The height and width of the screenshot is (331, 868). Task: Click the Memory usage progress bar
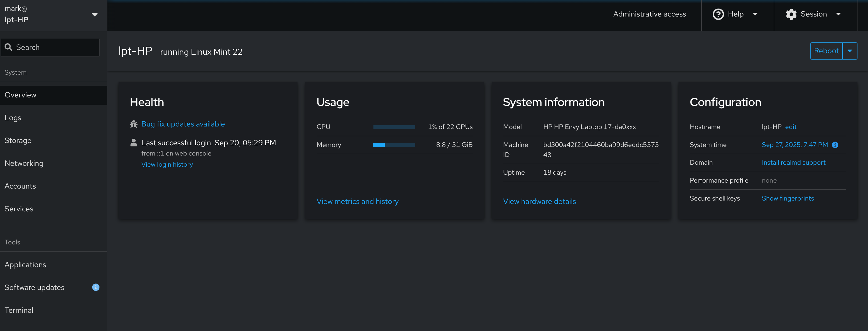[x=394, y=145]
